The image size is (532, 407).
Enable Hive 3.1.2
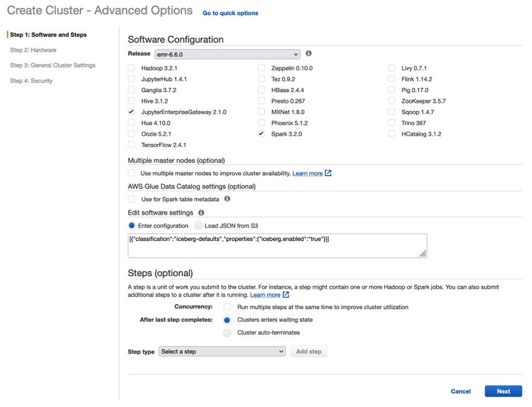pyautogui.click(x=131, y=101)
